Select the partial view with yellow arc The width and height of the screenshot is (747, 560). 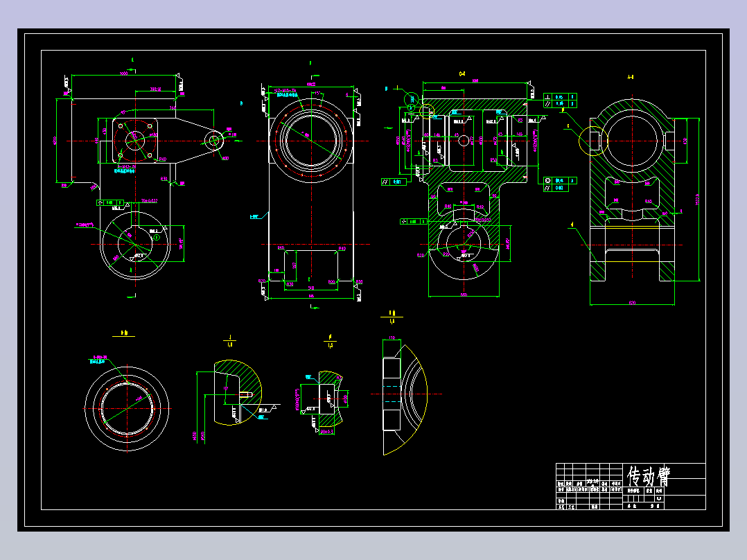point(405,399)
